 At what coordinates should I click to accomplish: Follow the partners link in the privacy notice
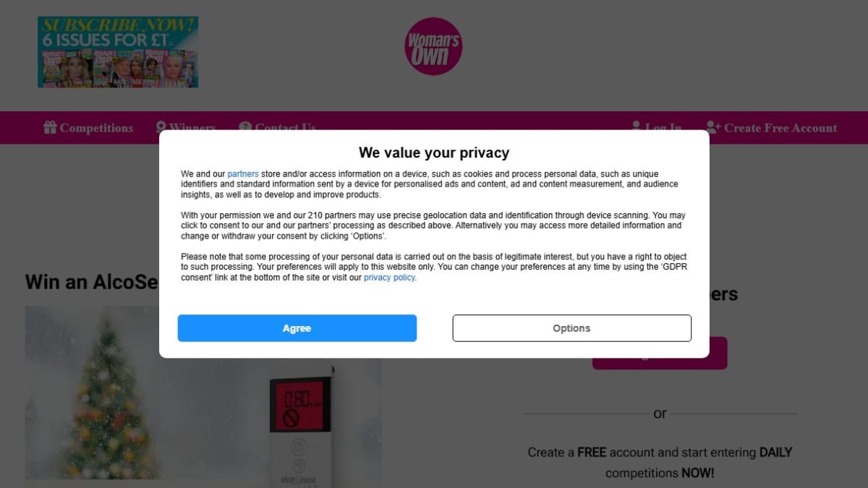click(243, 174)
